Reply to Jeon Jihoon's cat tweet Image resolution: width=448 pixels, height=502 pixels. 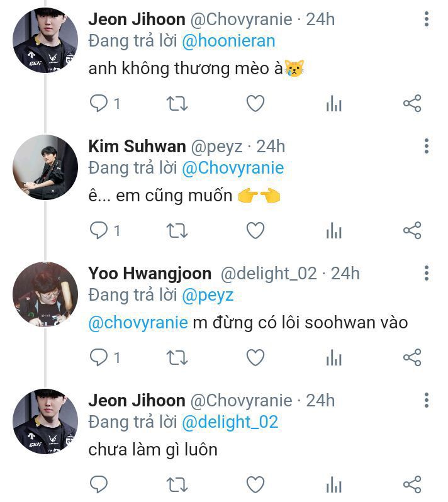tap(99, 103)
